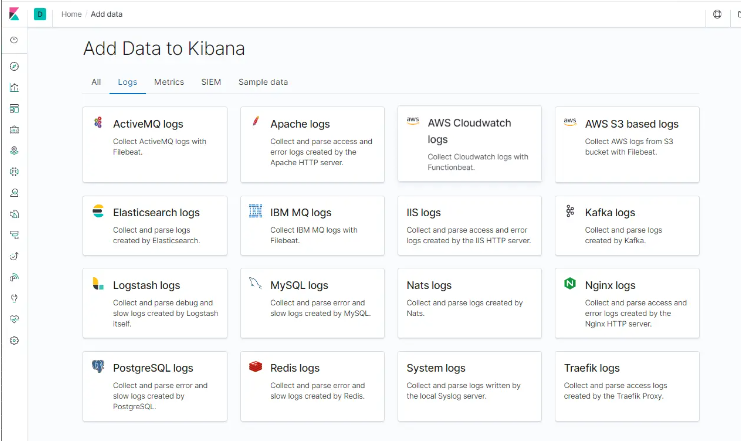Open the AWS Cloudwatch logs card title

[469, 131]
